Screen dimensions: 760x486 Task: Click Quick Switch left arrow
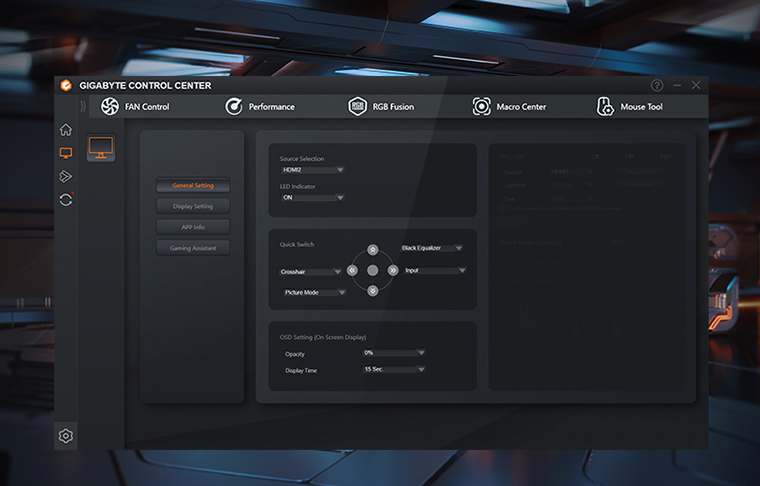point(352,270)
